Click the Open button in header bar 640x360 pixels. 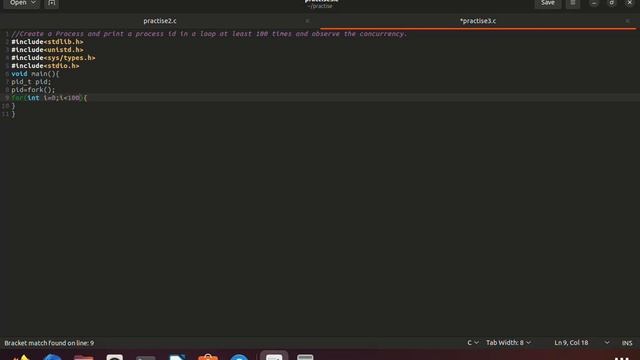click(x=18, y=3)
